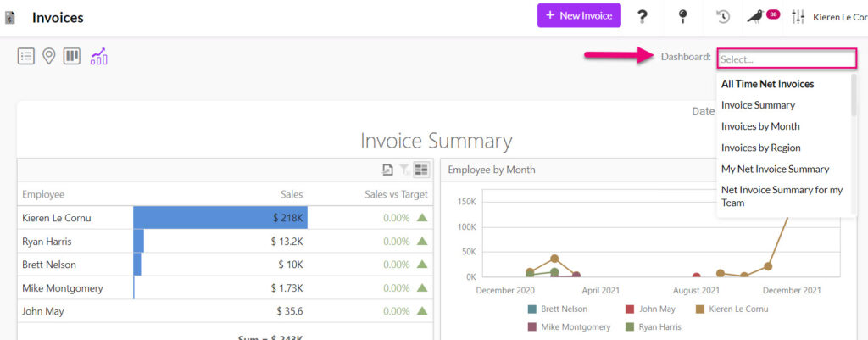Toggle Brett Nelson legend entry

coord(558,309)
